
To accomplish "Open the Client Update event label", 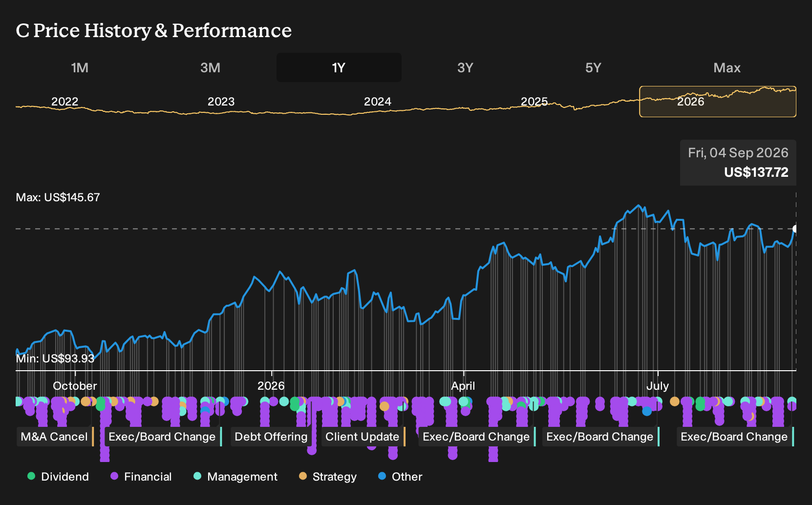I will coord(363,437).
